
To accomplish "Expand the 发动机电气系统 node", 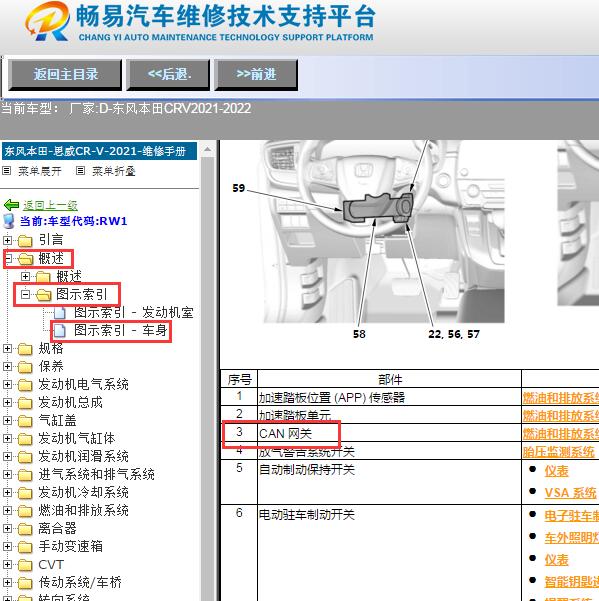I will click(x=7, y=384).
